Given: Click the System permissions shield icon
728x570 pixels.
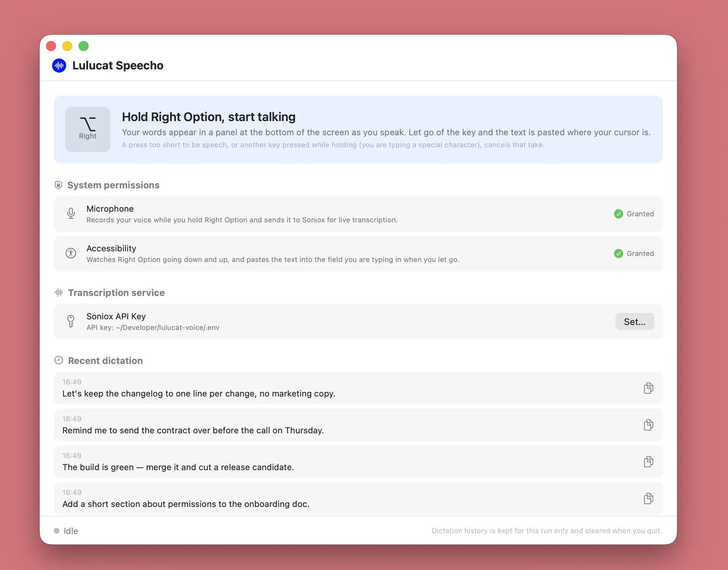Looking at the screenshot, I should (x=58, y=185).
